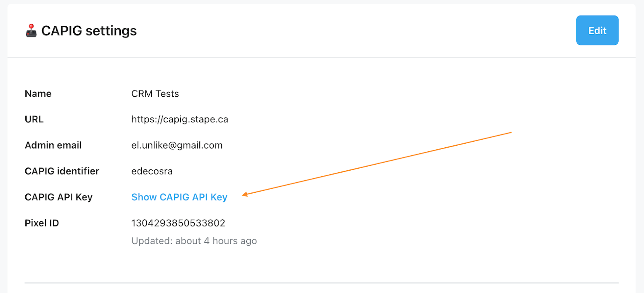Click the Name field label

38,93
